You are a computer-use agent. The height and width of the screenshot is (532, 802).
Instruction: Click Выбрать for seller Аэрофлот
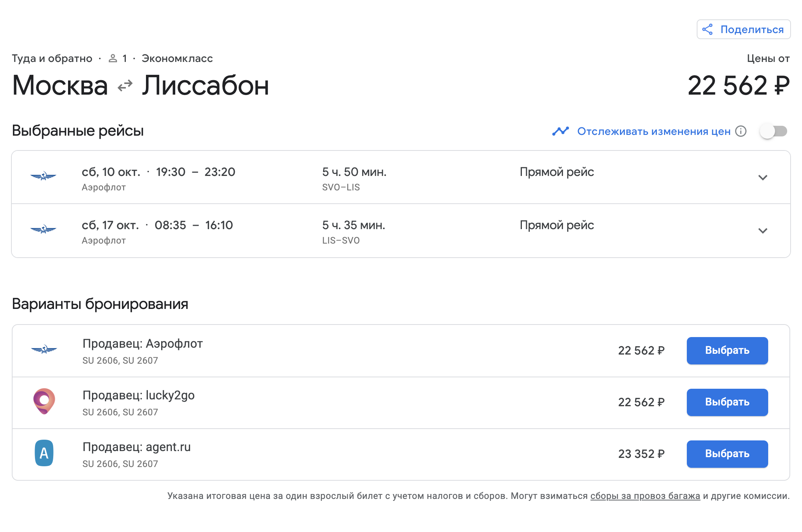coord(727,350)
